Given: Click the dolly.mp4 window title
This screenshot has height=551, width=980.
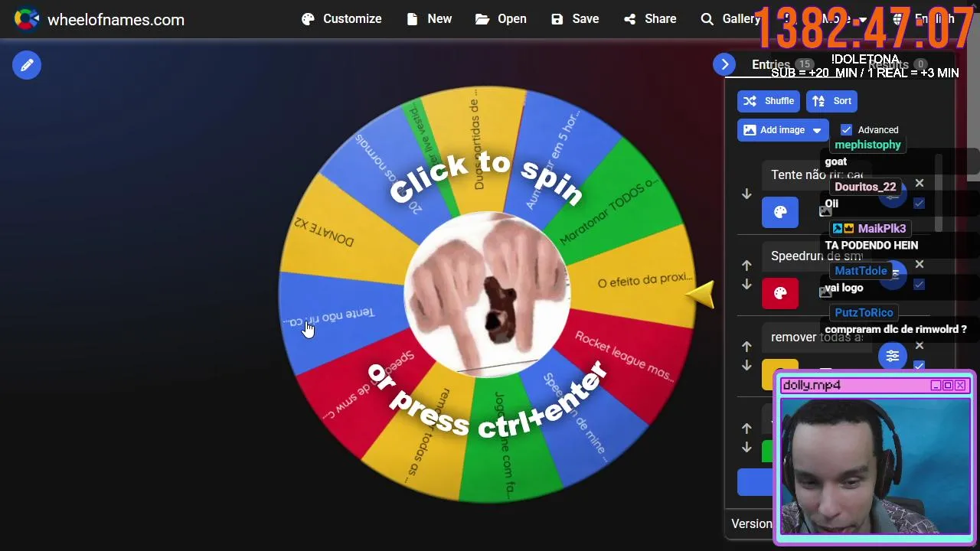Looking at the screenshot, I should (x=812, y=385).
